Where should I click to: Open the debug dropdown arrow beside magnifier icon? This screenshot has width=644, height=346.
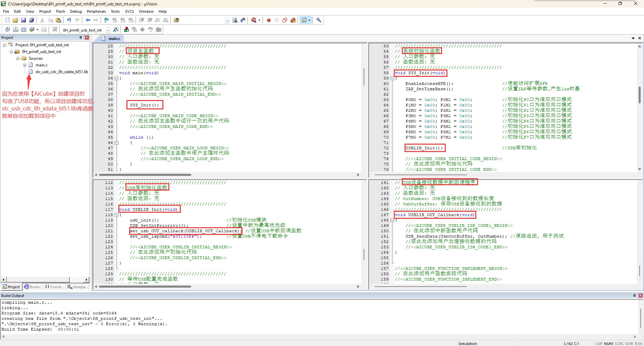259,20
